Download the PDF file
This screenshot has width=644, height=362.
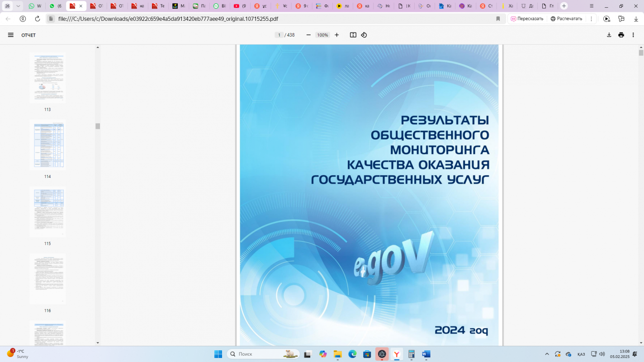click(609, 35)
